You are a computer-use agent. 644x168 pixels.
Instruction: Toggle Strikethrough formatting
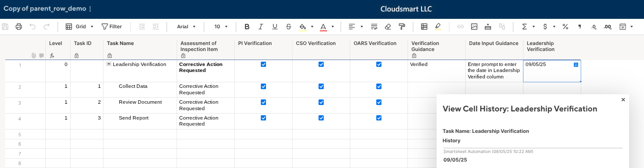(x=289, y=27)
